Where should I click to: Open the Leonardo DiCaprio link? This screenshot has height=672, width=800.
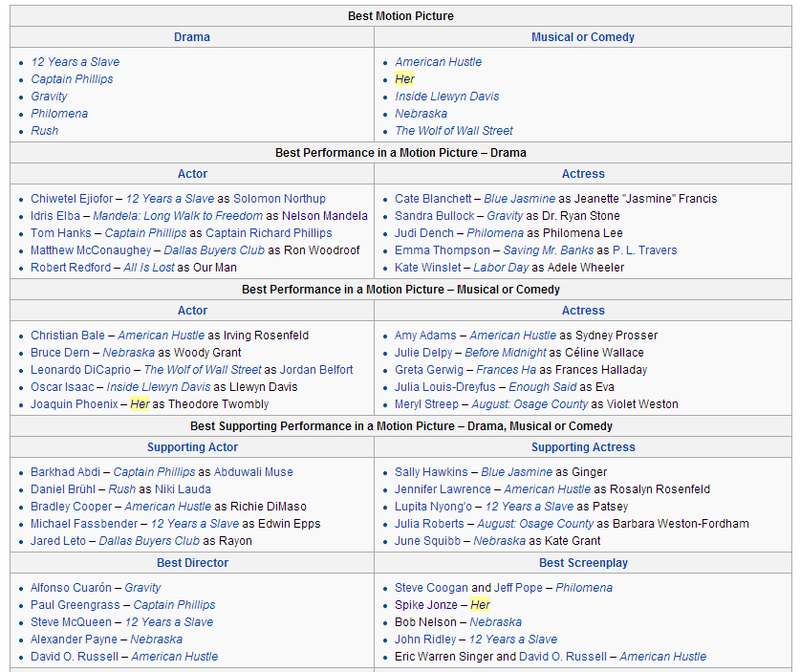click(80, 371)
